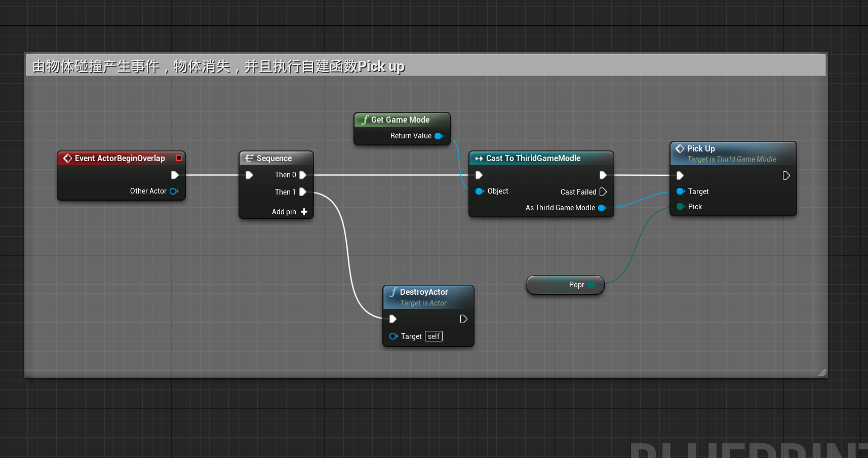The width and height of the screenshot is (868, 458).
Task: Click the 'Target is Actor' subtitle text
Action: tap(423, 303)
